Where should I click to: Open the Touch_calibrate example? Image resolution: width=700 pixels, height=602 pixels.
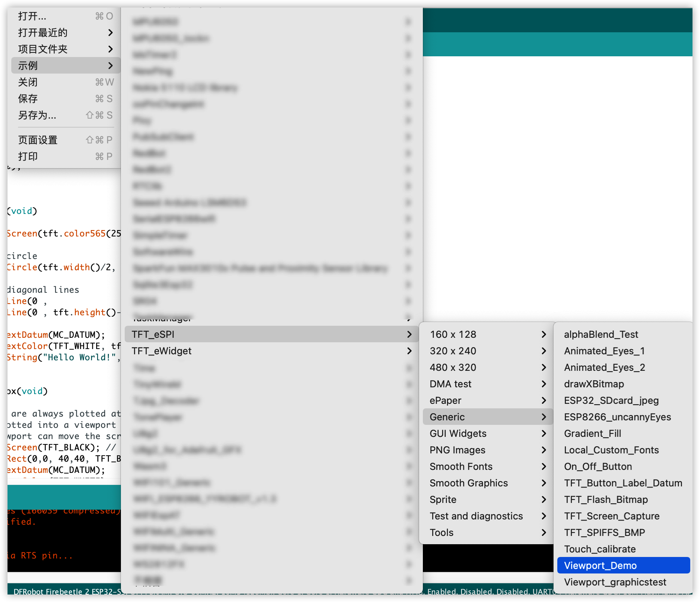point(623,549)
